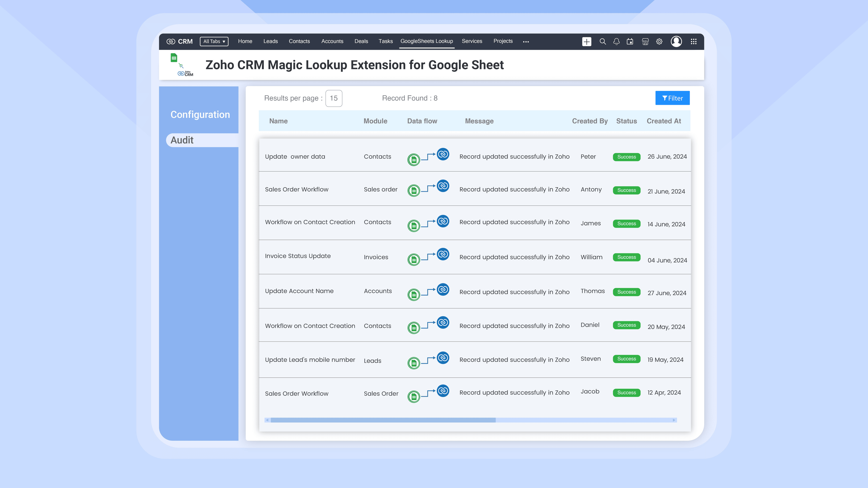Click the scrollbar left arrow
This screenshot has height=488, width=868.
tap(267, 420)
